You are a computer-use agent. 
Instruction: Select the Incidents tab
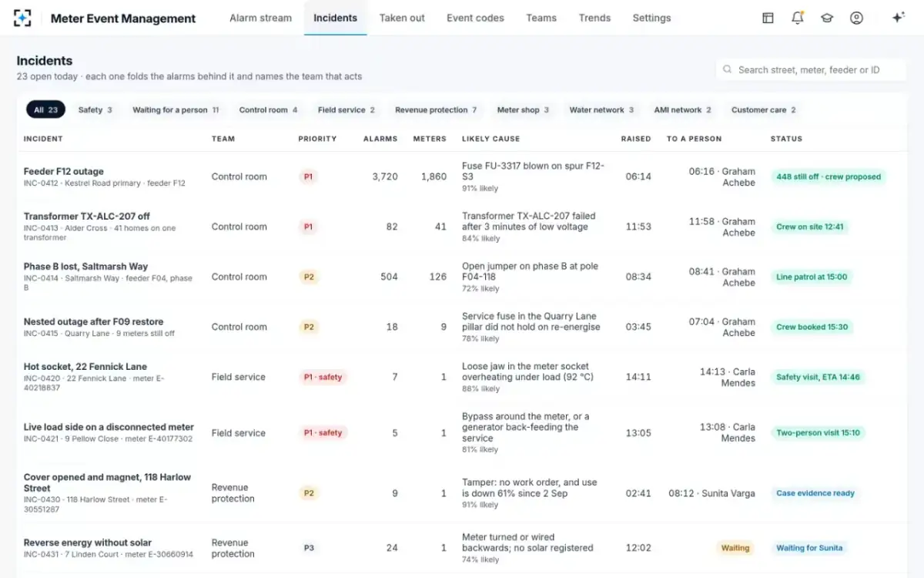tap(335, 18)
